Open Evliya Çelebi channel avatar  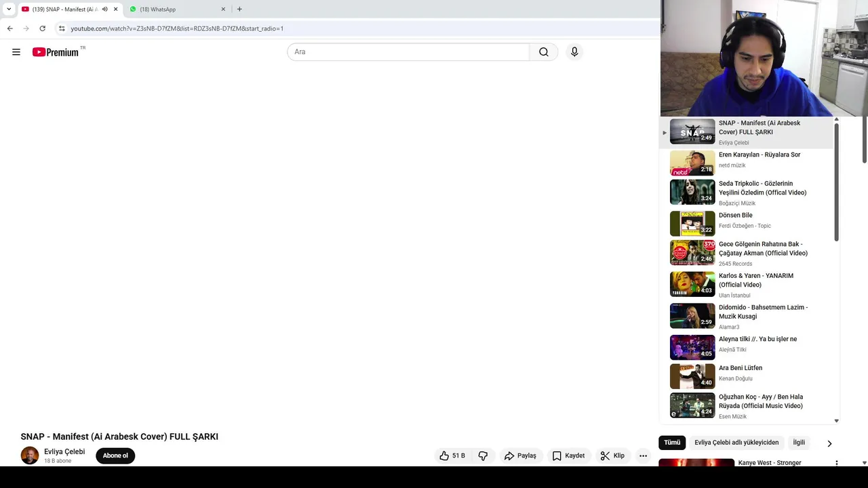tap(30, 455)
